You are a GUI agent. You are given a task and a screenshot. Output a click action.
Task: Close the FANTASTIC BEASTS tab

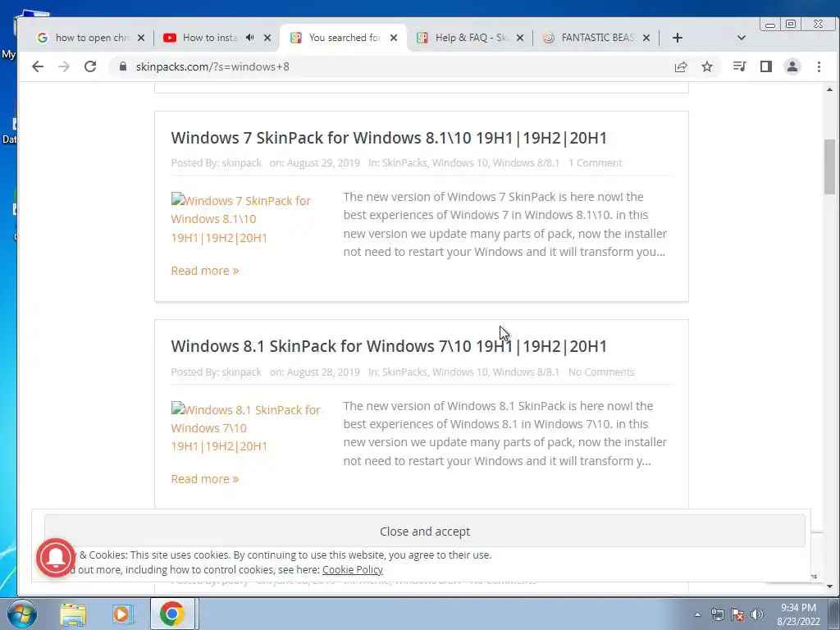(x=646, y=38)
